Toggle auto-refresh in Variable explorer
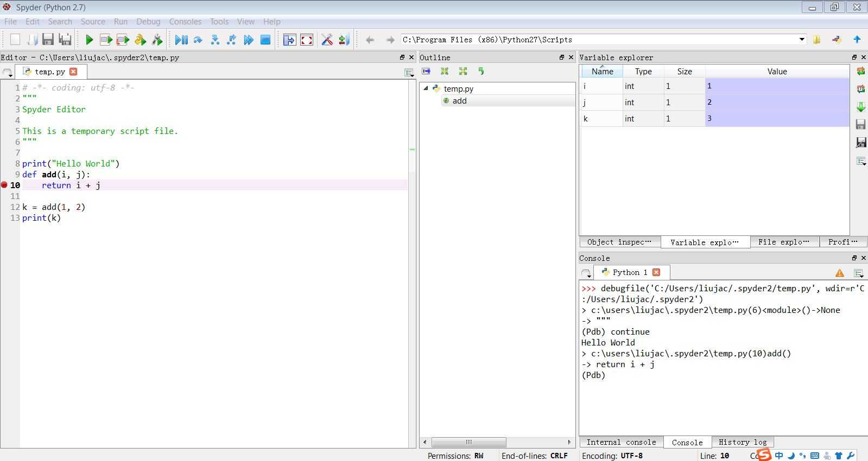The width and height of the screenshot is (868, 461). [x=860, y=89]
